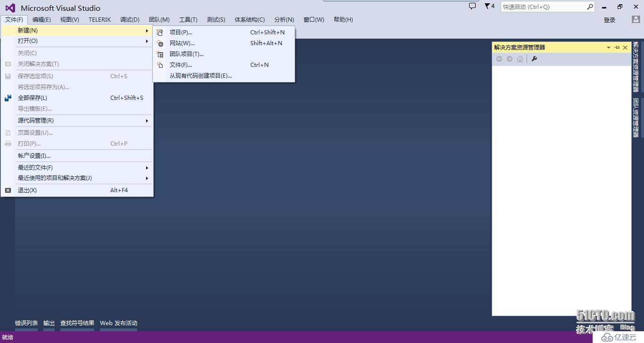The width and height of the screenshot is (644, 343).
Task: Open properties wrench icon in Solution Explorer
Action: [534, 59]
